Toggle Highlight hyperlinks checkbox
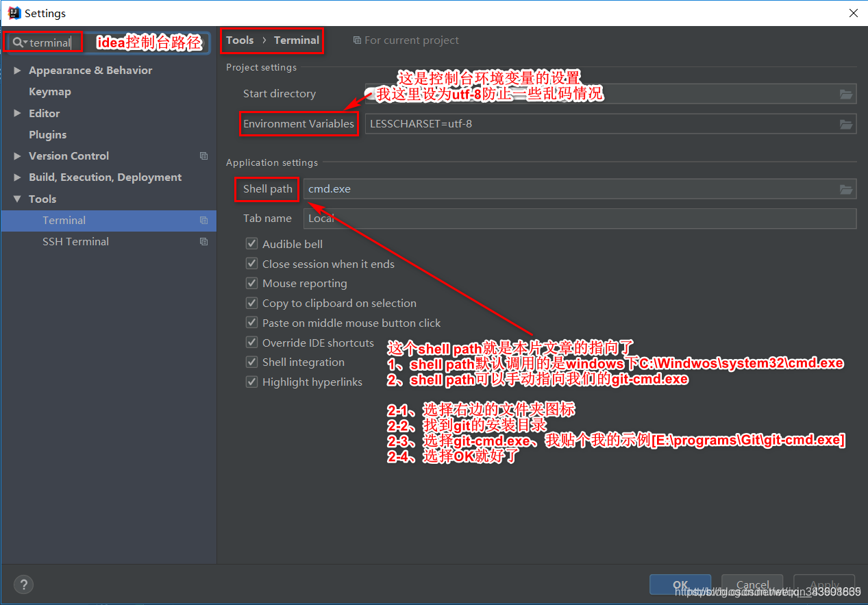The image size is (868, 605). pos(251,382)
